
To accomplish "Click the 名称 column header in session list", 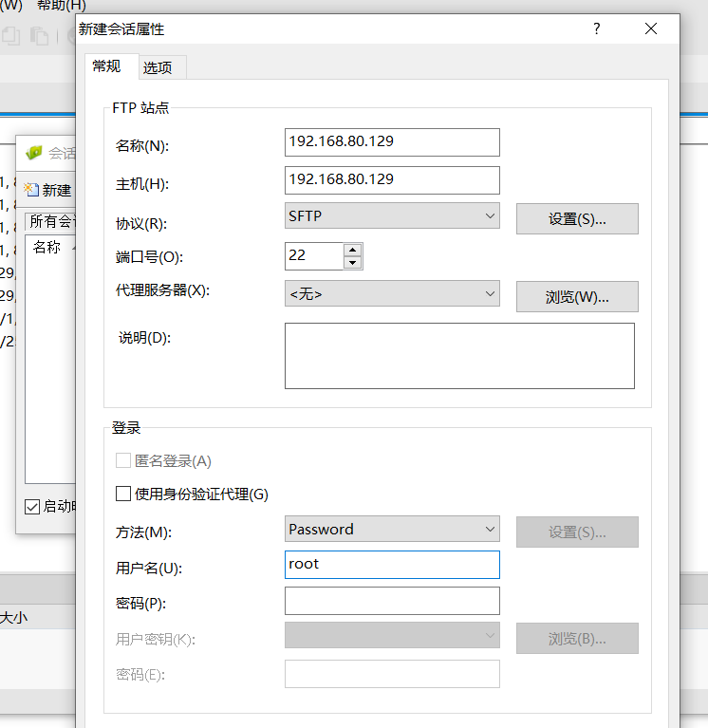I will tap(47, 247).
